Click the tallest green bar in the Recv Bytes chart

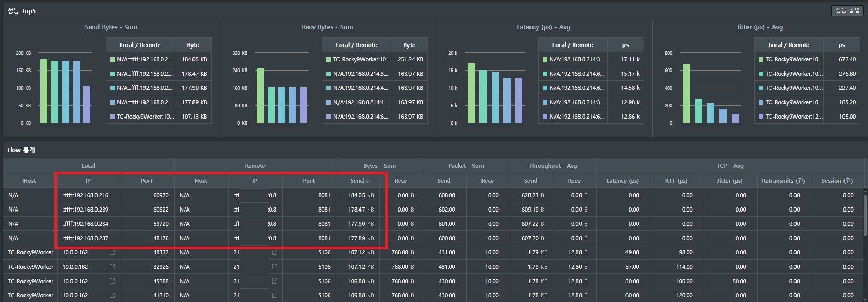tap(260, 96)
